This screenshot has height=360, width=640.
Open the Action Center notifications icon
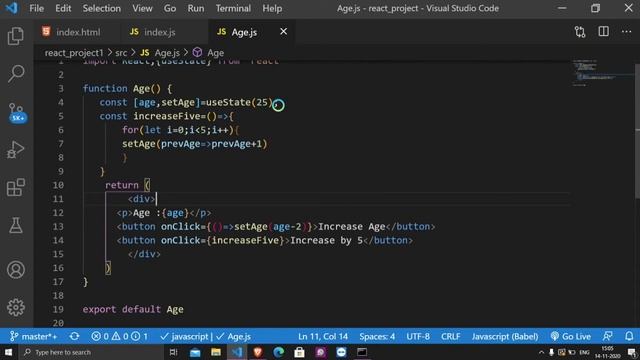(x=631, y=352)
